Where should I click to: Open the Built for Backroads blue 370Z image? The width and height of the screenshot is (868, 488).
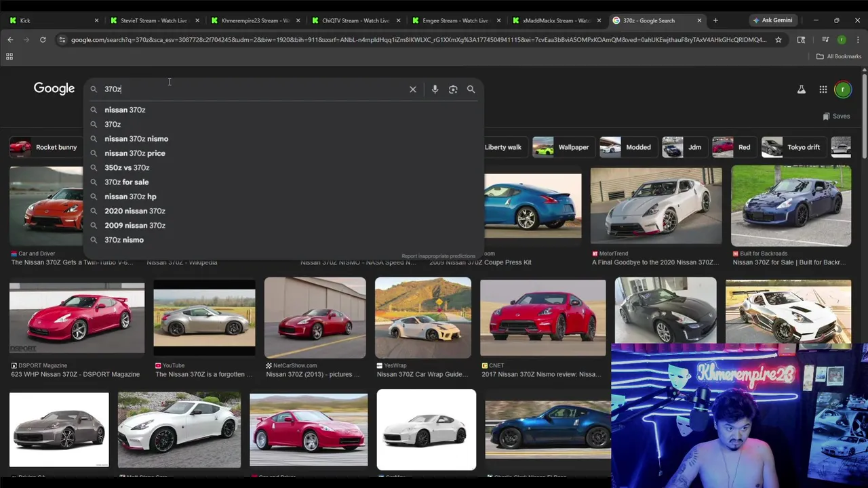click(x=791, y=205)
